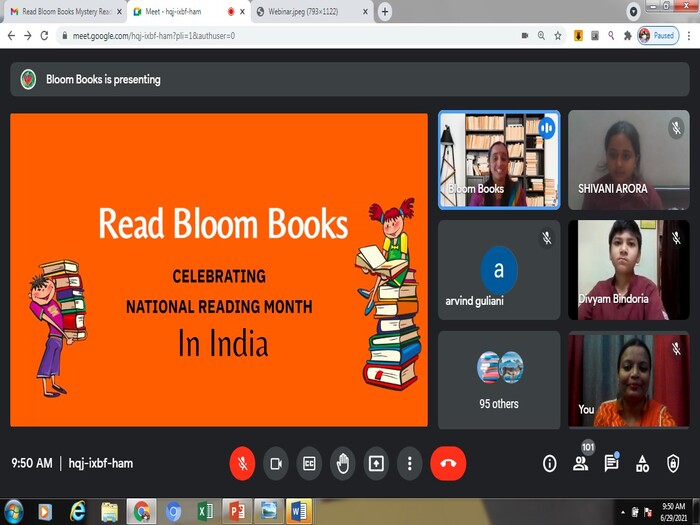Viewport: 700px width, 525px height.
Task: Open File Explorer from taskbar
Action: point(109,512)
